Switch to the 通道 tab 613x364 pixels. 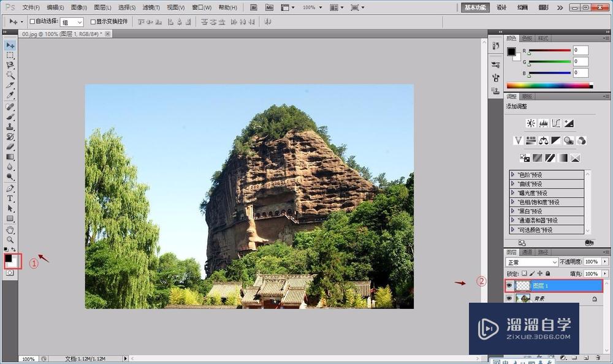pos(527,252)
